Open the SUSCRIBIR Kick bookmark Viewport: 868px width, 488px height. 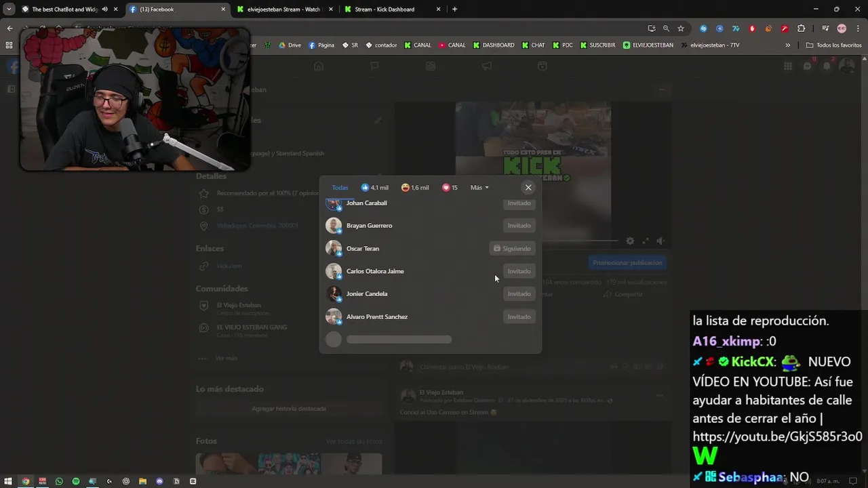click(x=597, y=45)
